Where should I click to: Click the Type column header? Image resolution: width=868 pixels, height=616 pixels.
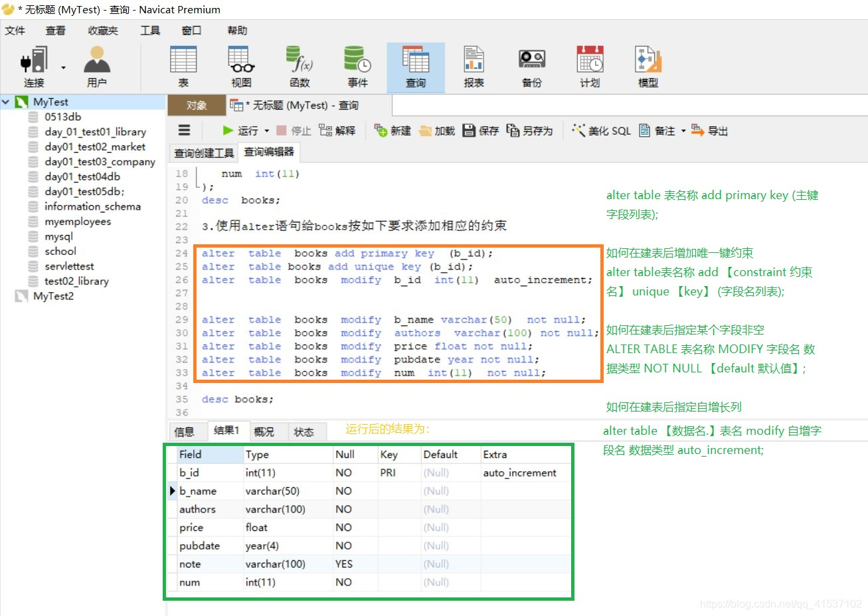pyautogui.click(x=288, y=455)
